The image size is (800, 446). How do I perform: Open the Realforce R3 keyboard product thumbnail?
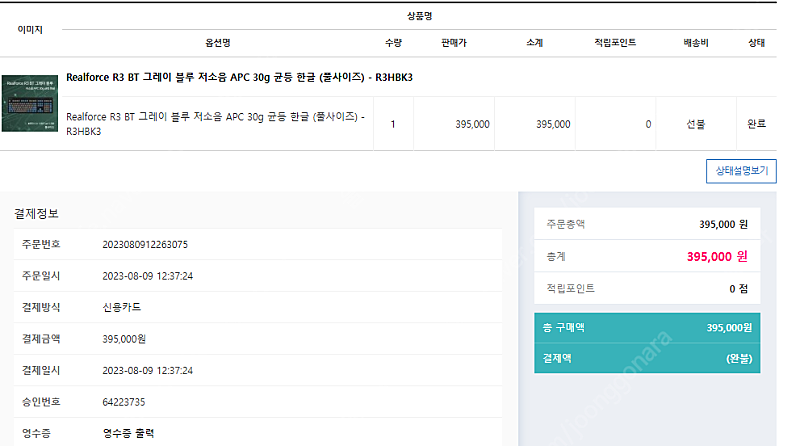(x=30, y=104)
